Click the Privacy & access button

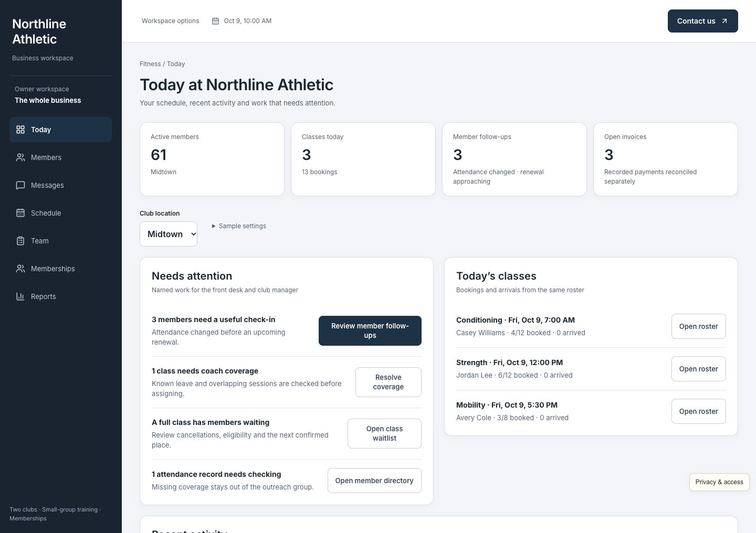coord(719,482)
